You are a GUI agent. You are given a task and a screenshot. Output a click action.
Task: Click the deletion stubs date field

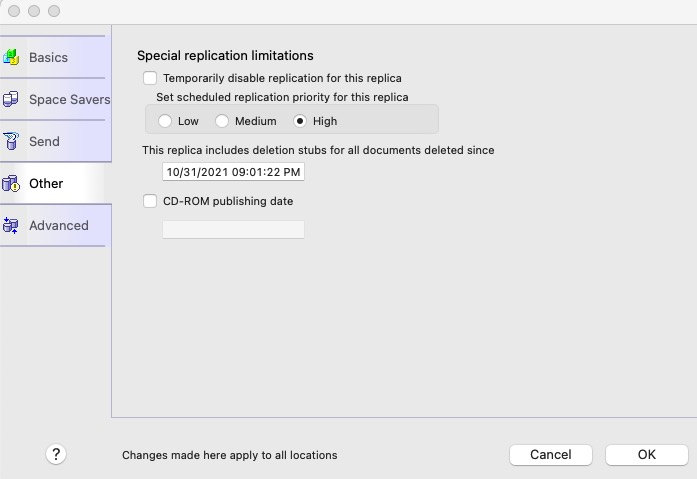point(233,172)
